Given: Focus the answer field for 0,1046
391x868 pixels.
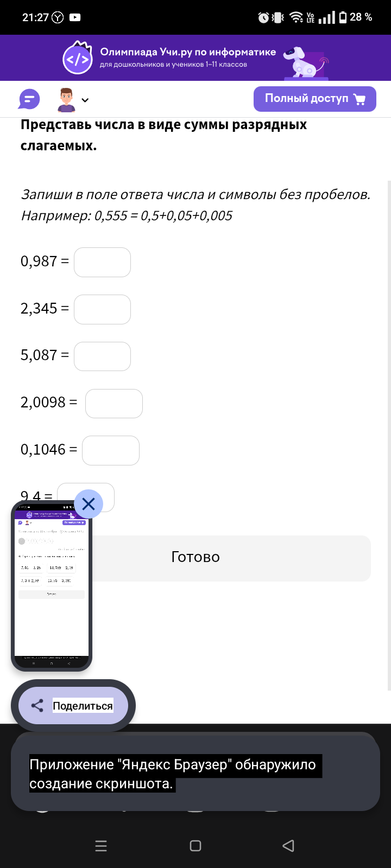Looking at the screenshot, I should (111, 450).
